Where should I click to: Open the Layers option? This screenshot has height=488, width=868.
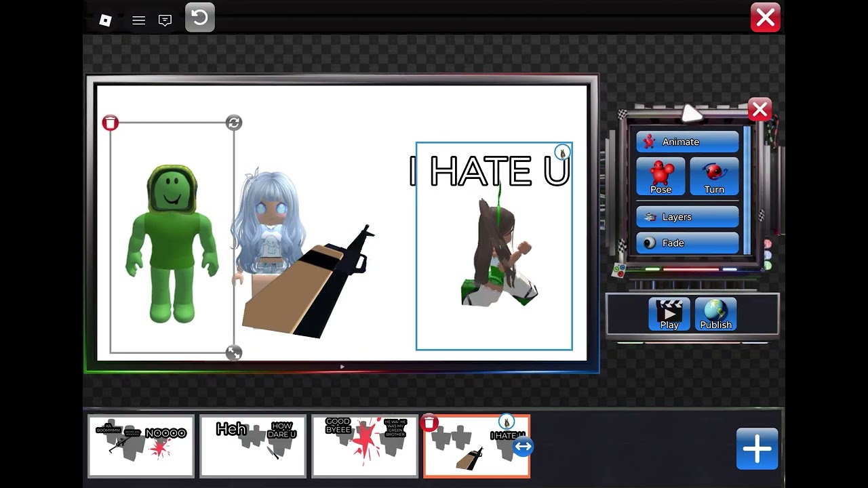(688, 217)
